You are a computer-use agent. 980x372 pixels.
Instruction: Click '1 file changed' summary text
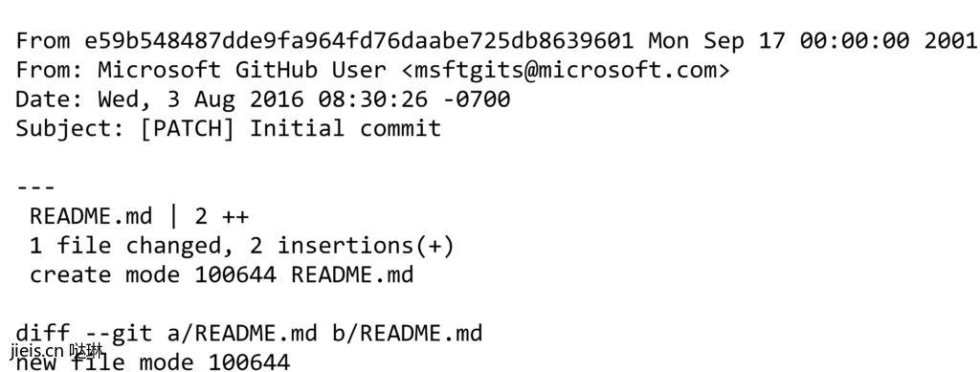click(125, 246)
